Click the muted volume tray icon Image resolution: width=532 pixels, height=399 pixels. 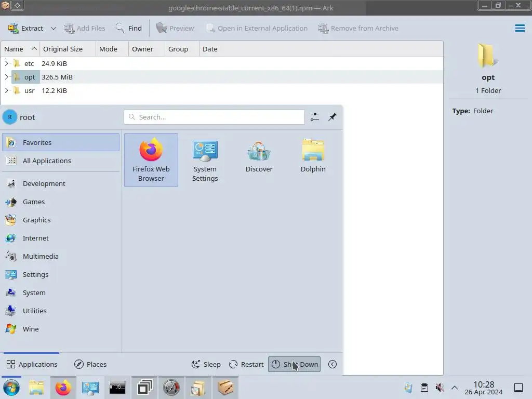pyautogui.click(x=440, y=388)
